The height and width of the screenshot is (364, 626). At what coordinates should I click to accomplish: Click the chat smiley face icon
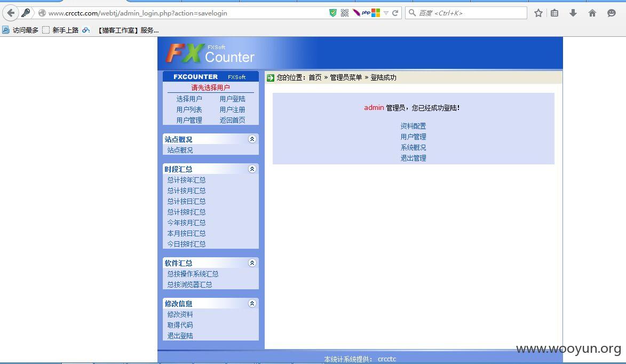coord(611,13)
